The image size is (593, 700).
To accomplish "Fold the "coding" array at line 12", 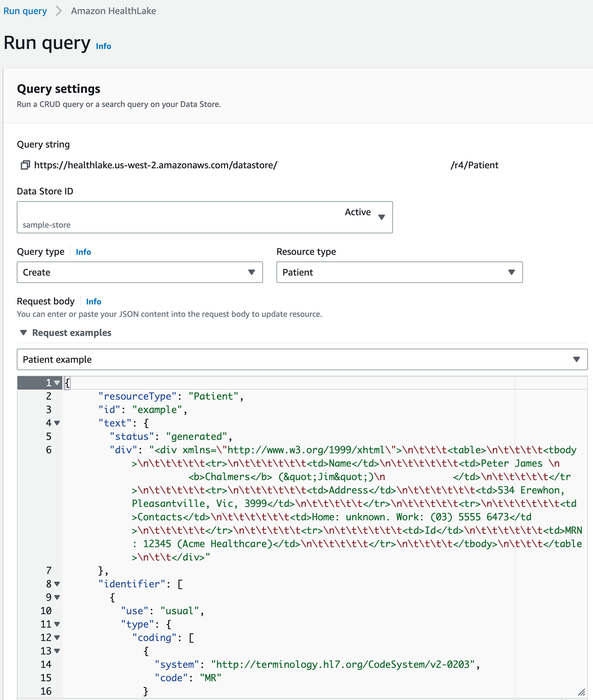I will pos(57,638).
